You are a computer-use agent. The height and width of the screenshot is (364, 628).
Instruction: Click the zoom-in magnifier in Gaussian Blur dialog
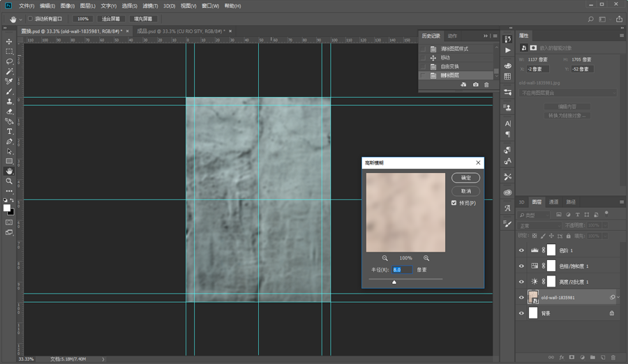pos(426,258)
